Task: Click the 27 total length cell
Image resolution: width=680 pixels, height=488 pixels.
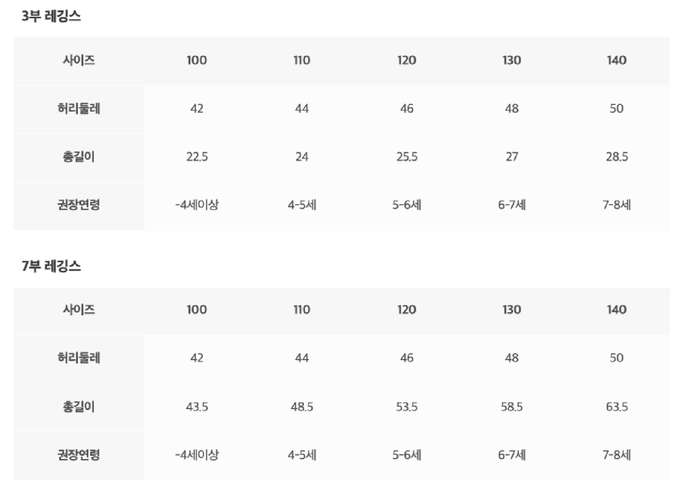Action: coord(512,156)
